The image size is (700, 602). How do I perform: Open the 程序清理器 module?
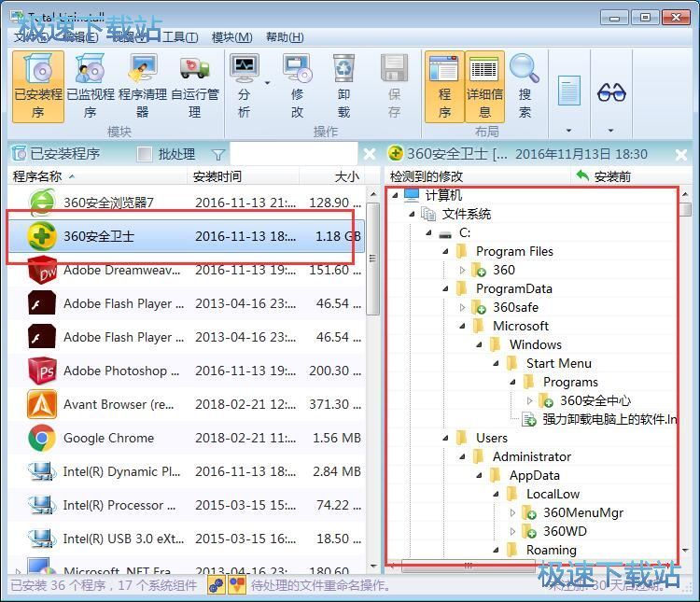pyautogui.click(x=143, y=86)
